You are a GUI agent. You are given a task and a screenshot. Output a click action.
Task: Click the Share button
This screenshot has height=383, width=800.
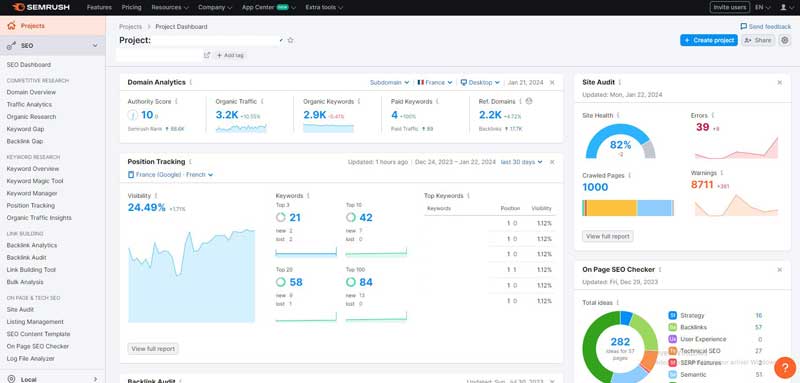(x=758, y=40)
